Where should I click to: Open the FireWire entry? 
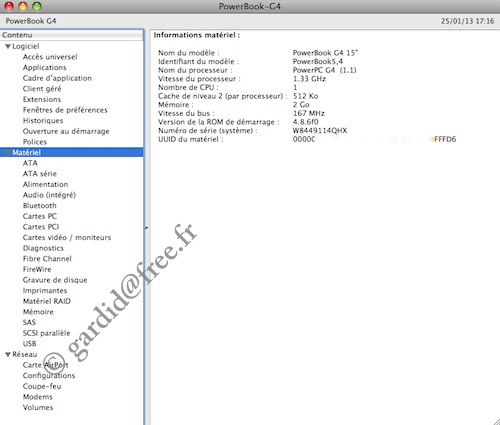37,269
